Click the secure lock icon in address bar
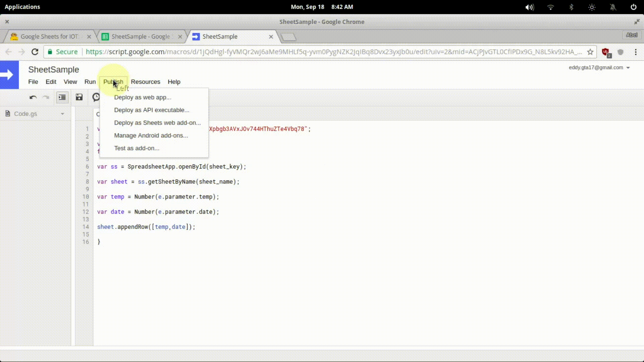The width and height of the screenshot is (644, 362). (50, 52)
